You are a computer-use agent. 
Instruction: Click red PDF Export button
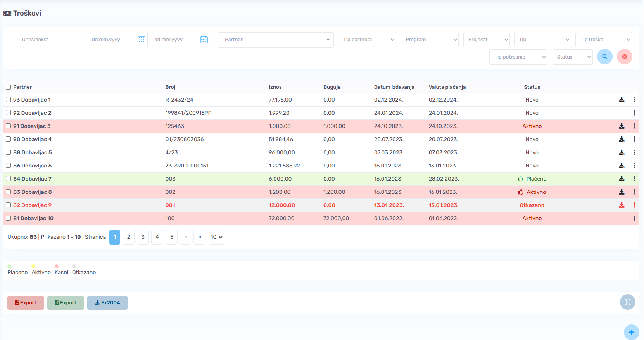coord(26,302)
